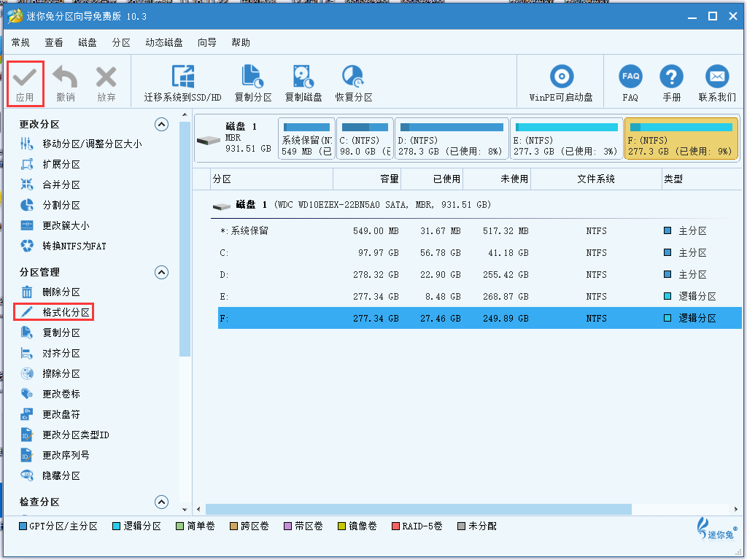Screen dimensions: 747x560
Task: Collapse the 分区管理 section
Action: (x=161, y=273)
